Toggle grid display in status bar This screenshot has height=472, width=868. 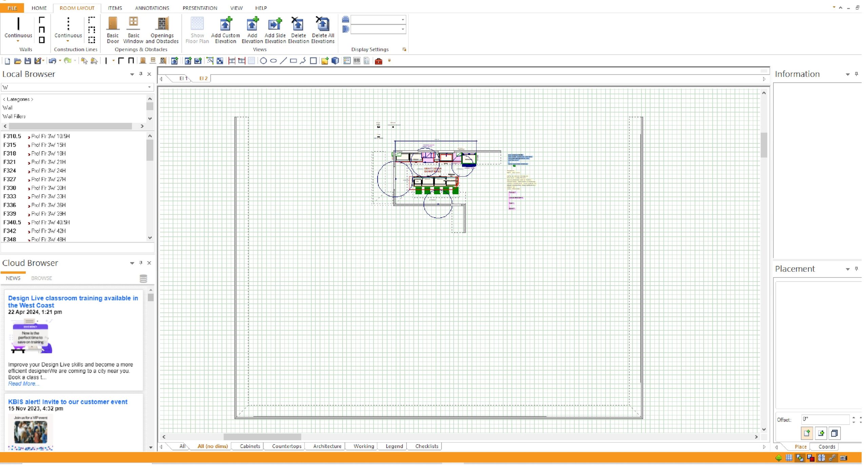(789, 458)
